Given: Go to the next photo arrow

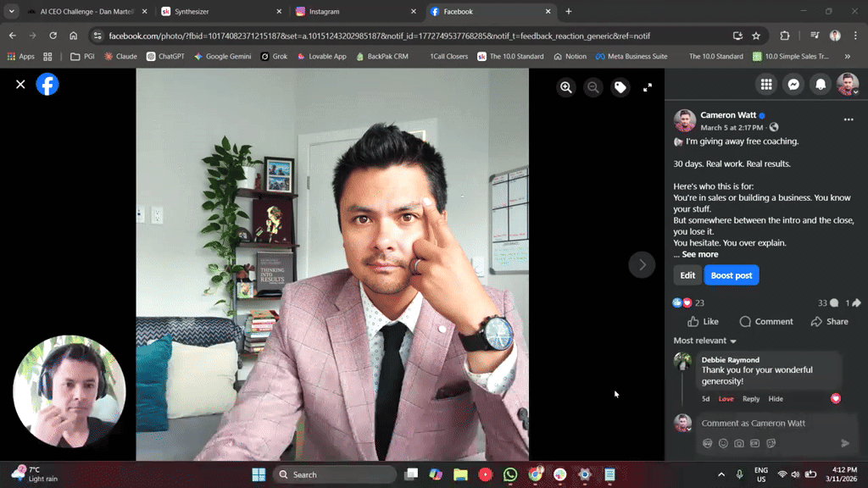Looking at the screenshot, I should (x=642, y=265).
